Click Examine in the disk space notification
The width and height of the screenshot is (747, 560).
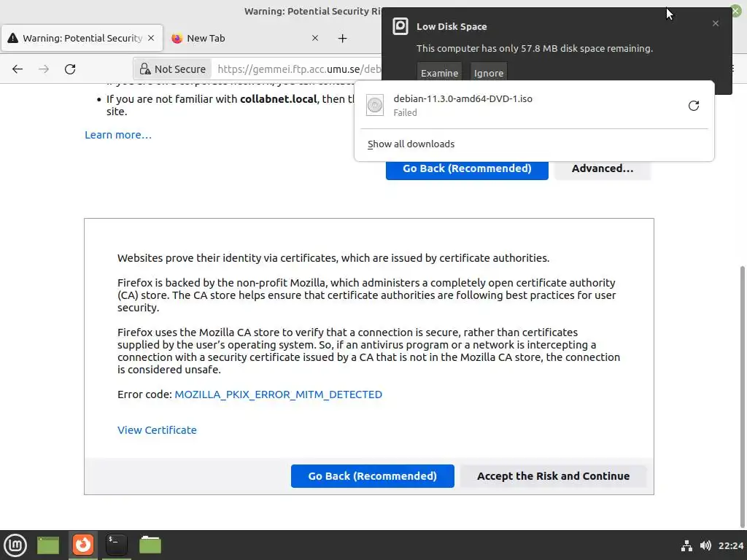click(x=439, y=73)
